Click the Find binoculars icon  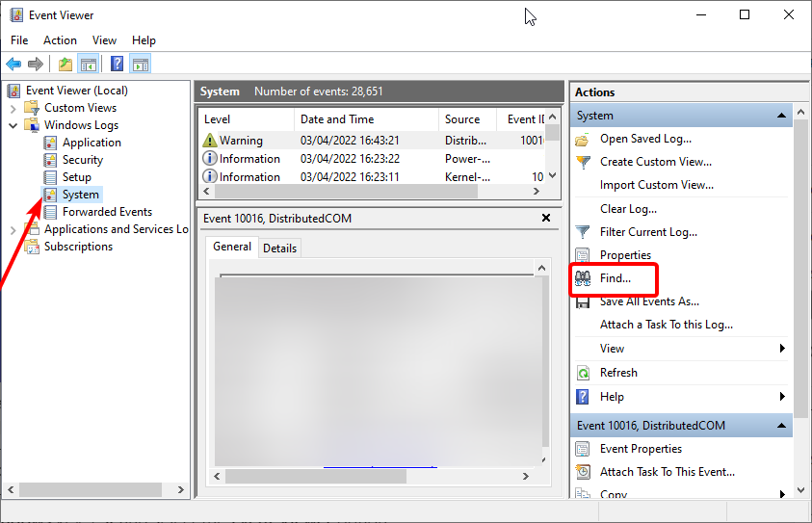tap(583, 278)
